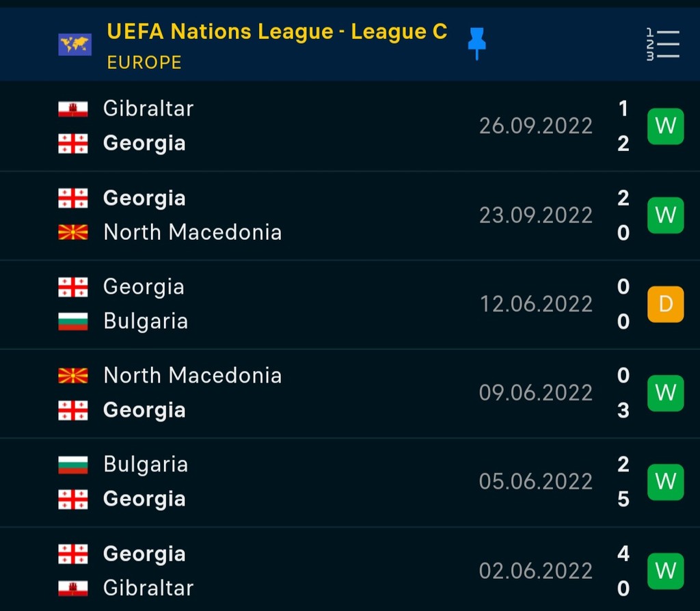
Task: Click the Bulgaria flag in the 12.06.2022 match
Action: coord(73,321)
